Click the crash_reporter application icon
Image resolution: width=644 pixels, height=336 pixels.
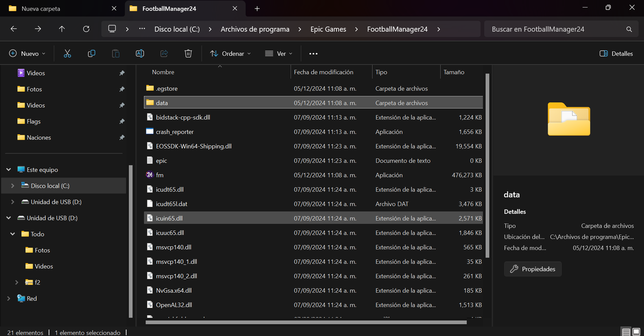pyautogui.click(x=149, y=132)
